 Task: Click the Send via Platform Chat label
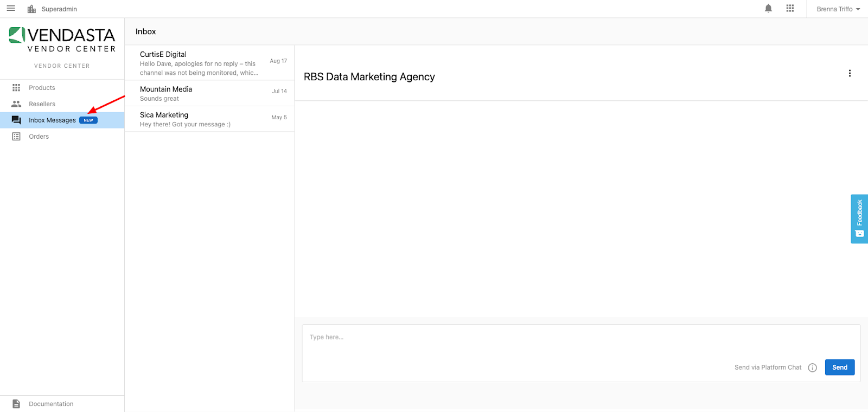(768, 368)
